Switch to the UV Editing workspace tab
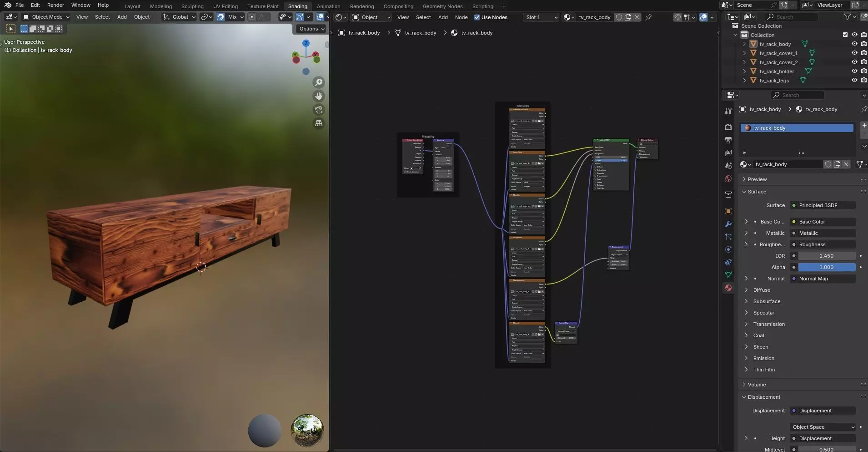Screen dimensions: 868x452 [225, 6]
